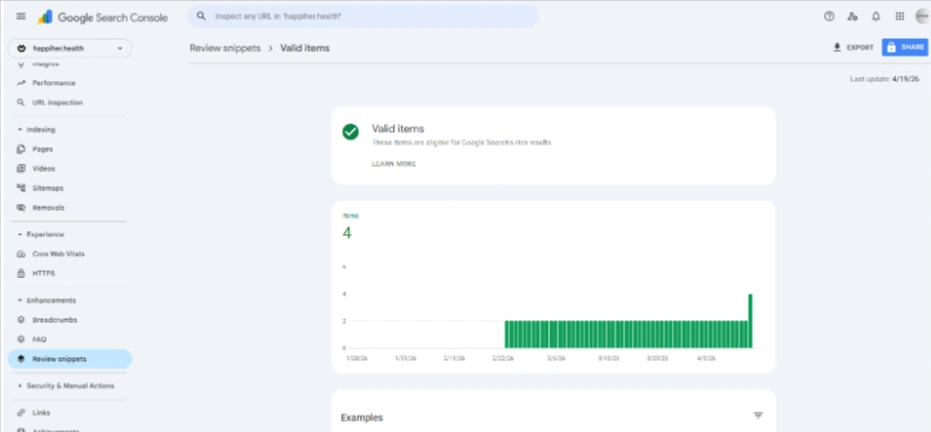The height and width of the screenshot is (432, 931).
Task: Click the Inspect any URL search field
Action: [363, 16]
